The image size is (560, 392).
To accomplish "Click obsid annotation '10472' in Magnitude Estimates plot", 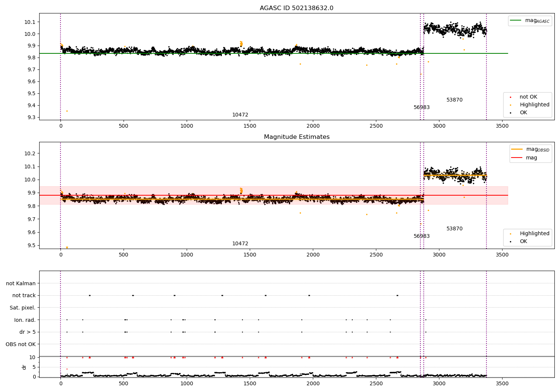I will tap(240, 244).
